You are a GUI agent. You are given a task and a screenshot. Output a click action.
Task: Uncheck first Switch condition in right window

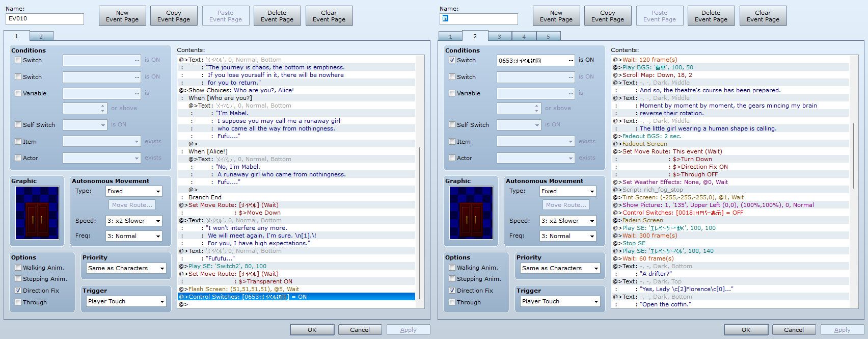click(x=452, y=60)
